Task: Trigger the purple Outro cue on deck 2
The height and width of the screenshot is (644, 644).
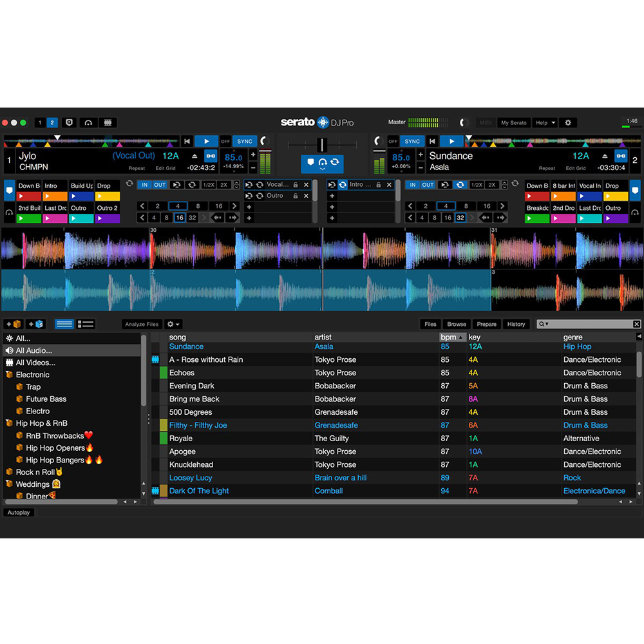Action: pyautogui.click(x=616, y=218)
